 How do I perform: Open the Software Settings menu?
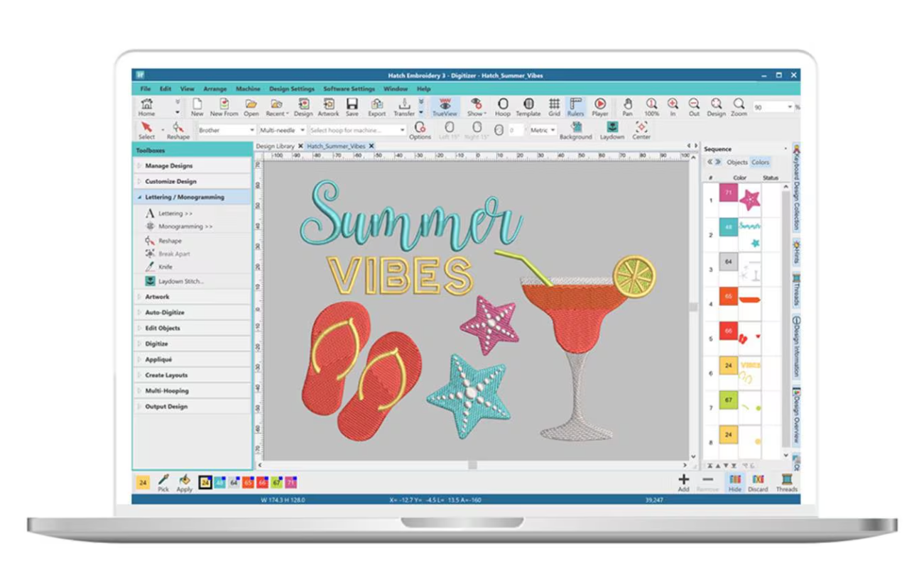(x=349, y=89)
